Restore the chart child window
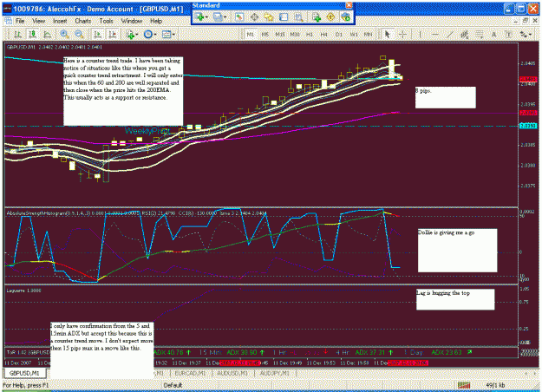 coord(526,21)
